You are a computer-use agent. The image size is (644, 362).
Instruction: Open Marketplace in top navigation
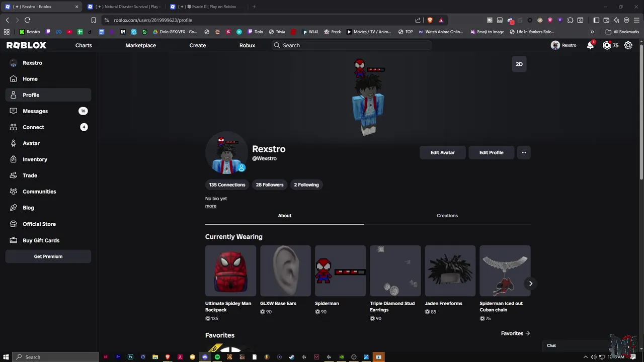point(141,45)
